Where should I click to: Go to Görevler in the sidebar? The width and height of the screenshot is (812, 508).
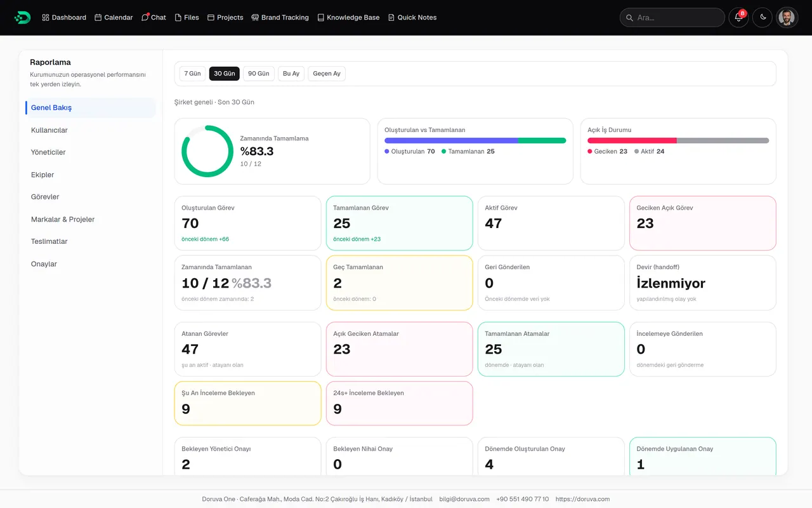tap(91, 197)
